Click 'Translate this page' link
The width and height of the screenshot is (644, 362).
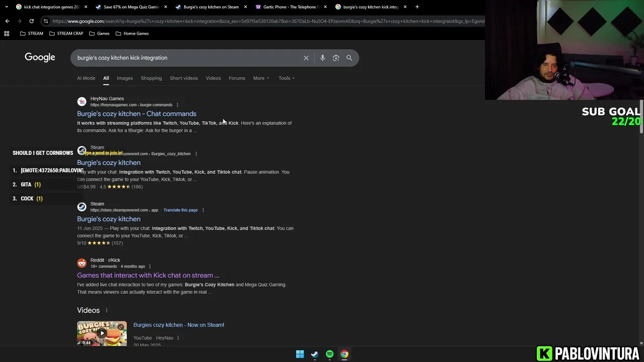click(180, 210)
